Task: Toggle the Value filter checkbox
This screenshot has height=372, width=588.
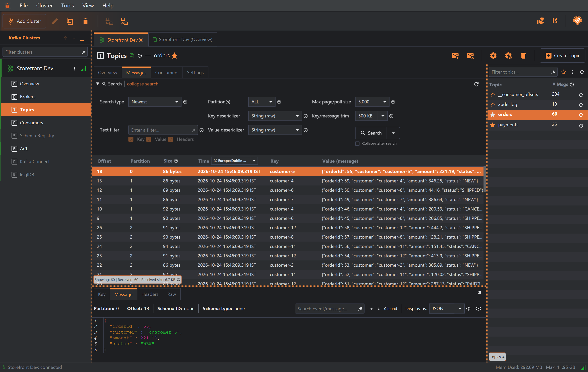Action: [x=149, y=139]
